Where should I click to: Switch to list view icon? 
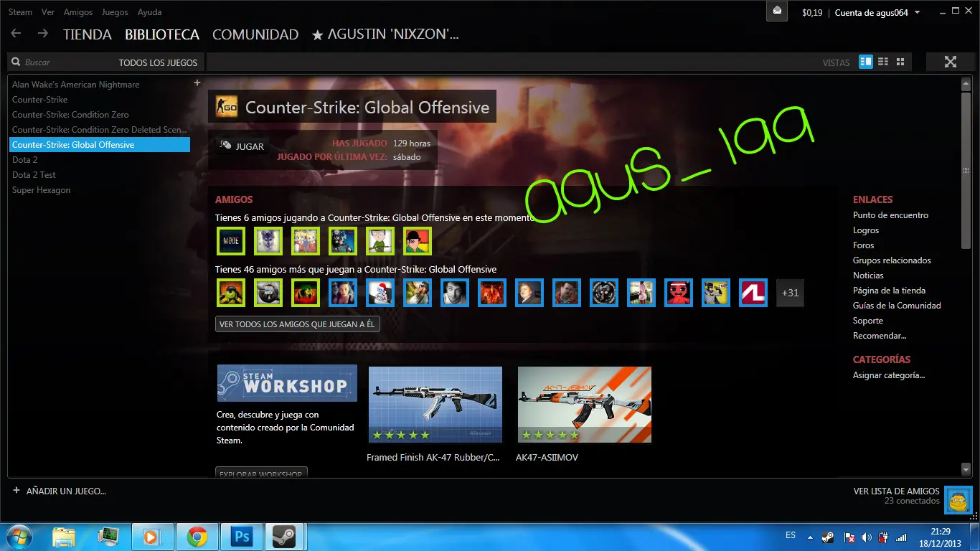coord(883,62)
